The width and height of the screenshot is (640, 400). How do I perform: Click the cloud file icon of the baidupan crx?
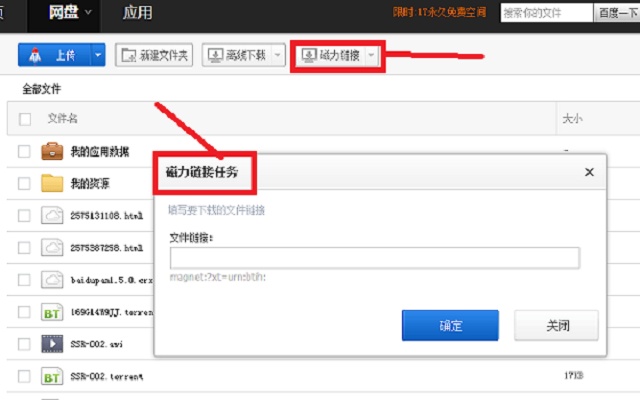52,280
